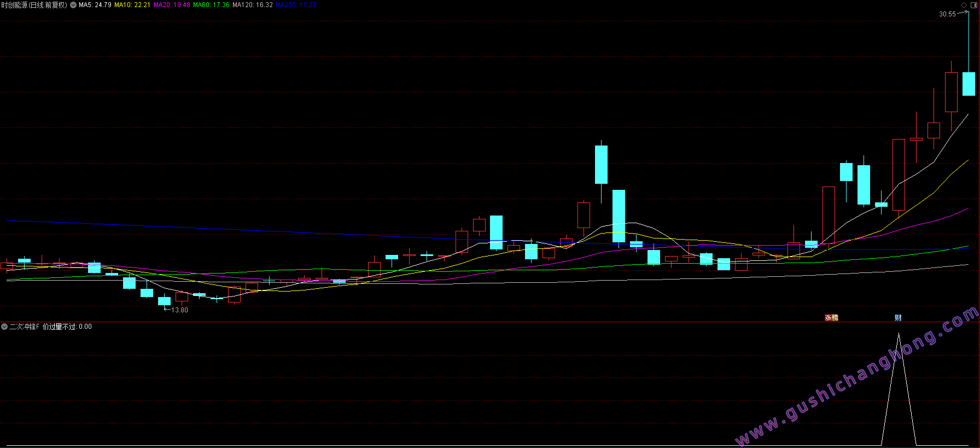
Task: Click the 30.55 high price label
Action: coord(947,14)
